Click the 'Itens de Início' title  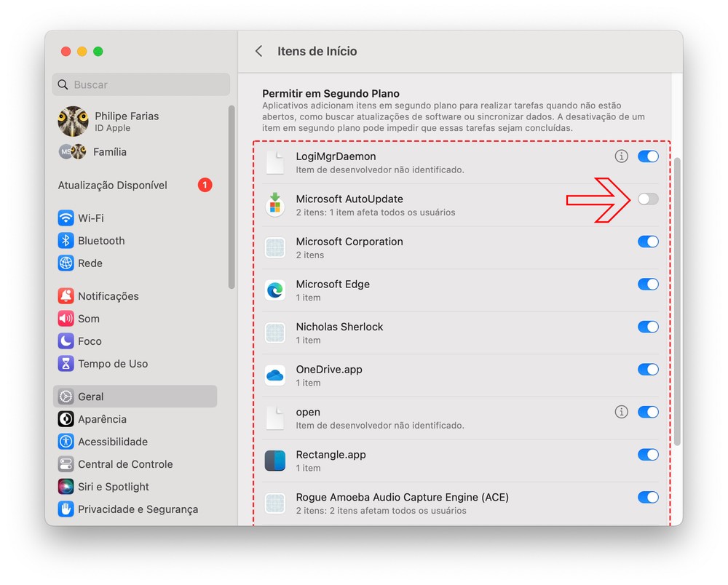(317, 51)
